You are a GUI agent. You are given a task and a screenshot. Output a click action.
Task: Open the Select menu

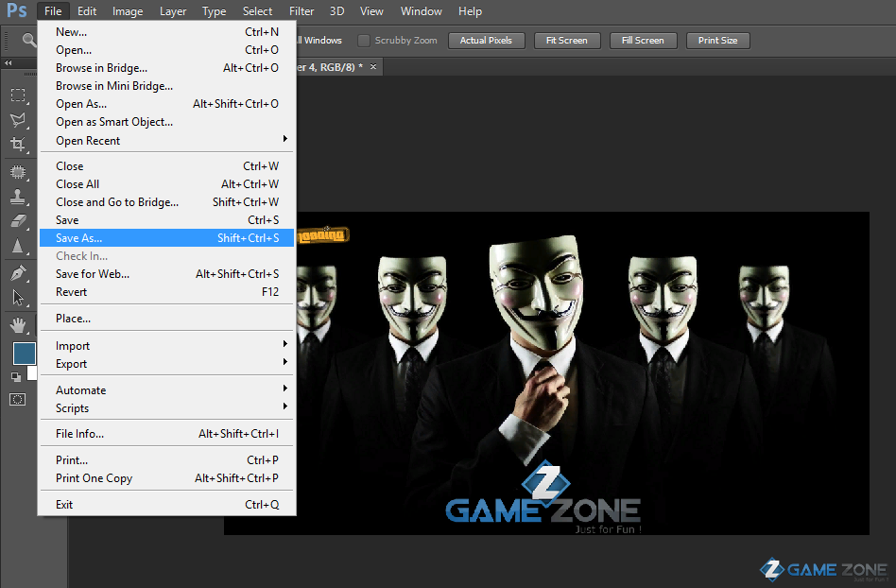pyautogui.click(x=257, y=10)
